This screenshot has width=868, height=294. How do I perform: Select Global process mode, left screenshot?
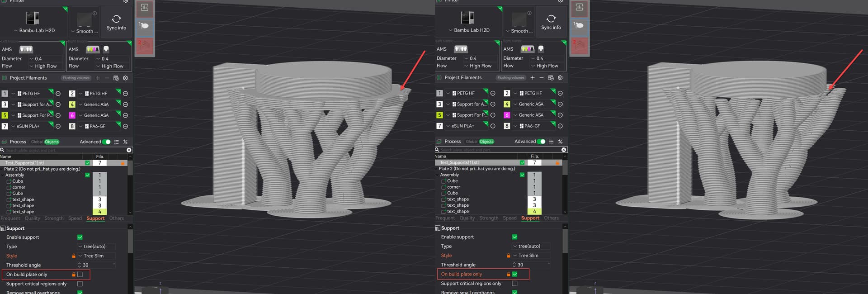click(37, 142)
